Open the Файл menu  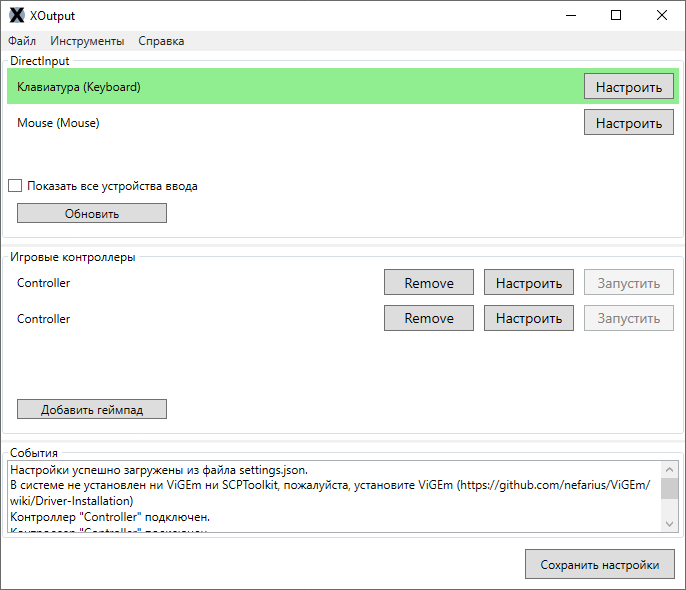point(22,41)
